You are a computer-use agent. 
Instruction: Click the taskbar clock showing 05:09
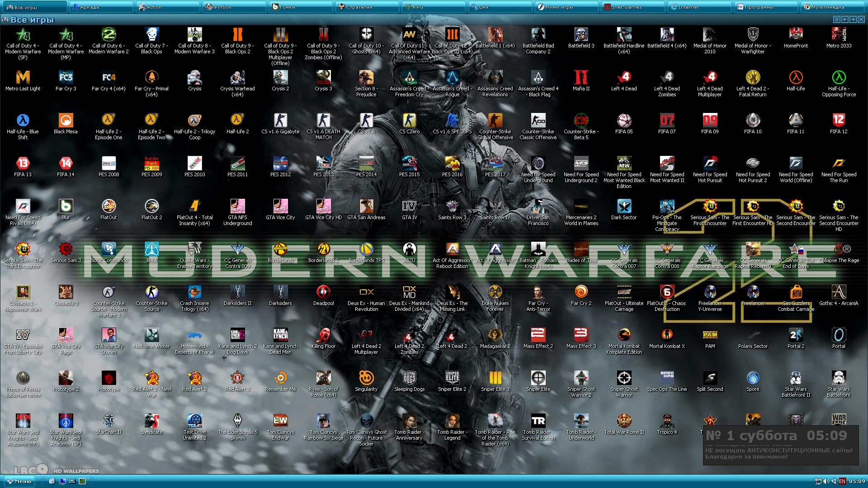[857, 481]
